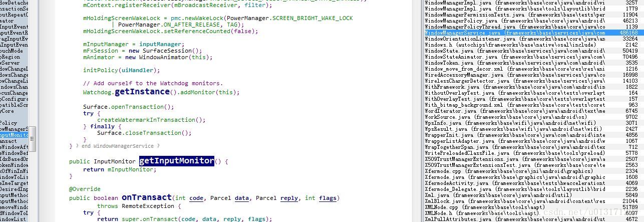Click Surface.openTransaction call line
The height and width of the screenshot is (222, 644).
click(129, 107)
